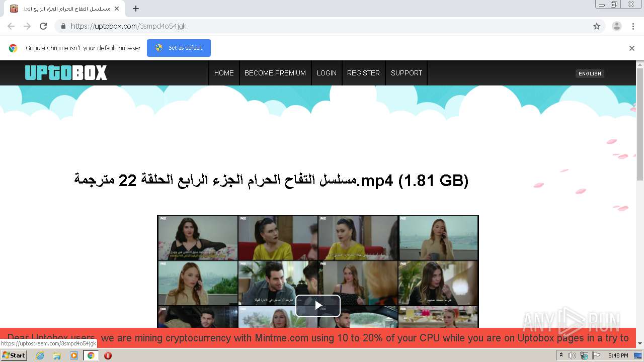This screenshot has height=362, width=644.
Task: Open the REGISTER menu item
Action: pyautogui.click(x=363, y=73)
